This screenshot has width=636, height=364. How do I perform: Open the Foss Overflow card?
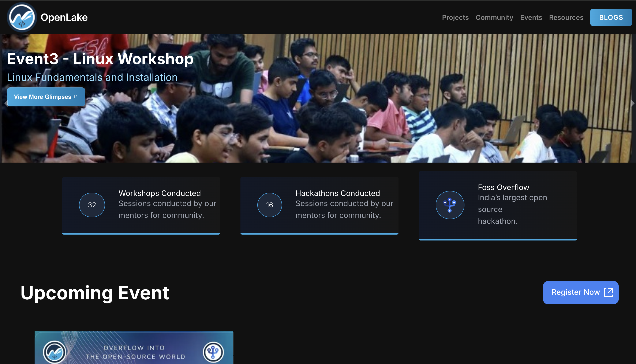tap(497, 205)
